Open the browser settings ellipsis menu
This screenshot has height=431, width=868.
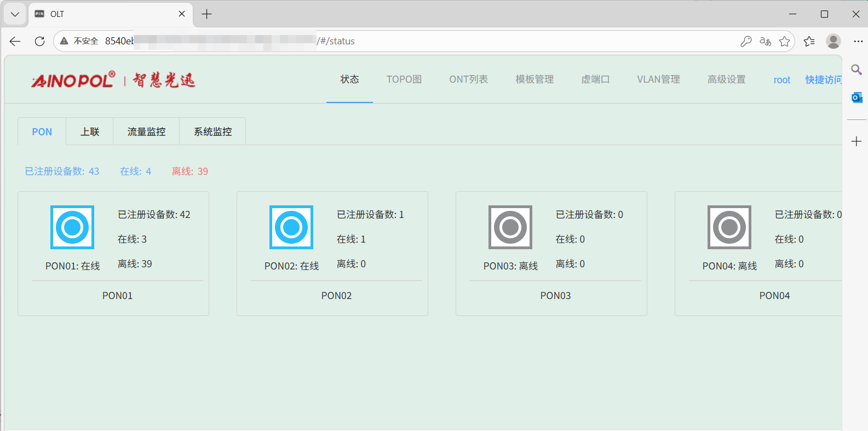(858, 41)
